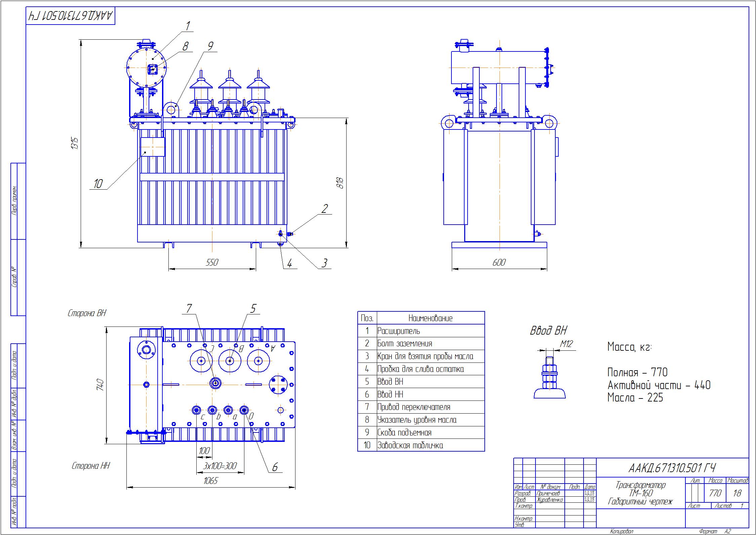Screen dimensions: 756x535
Task: Click the 'Масштаб' header in the title block
Action: pyautogui.click(x=738, y=481)
